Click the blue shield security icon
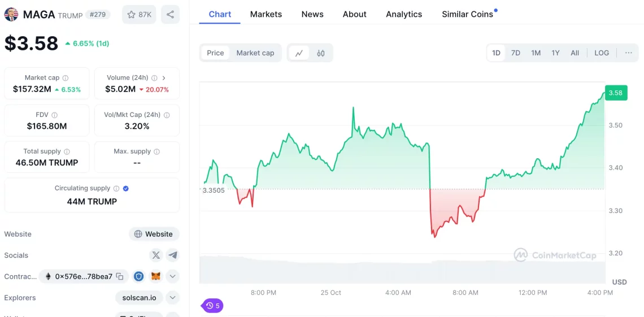The image size is (644, 317). [x=138, y=276]
